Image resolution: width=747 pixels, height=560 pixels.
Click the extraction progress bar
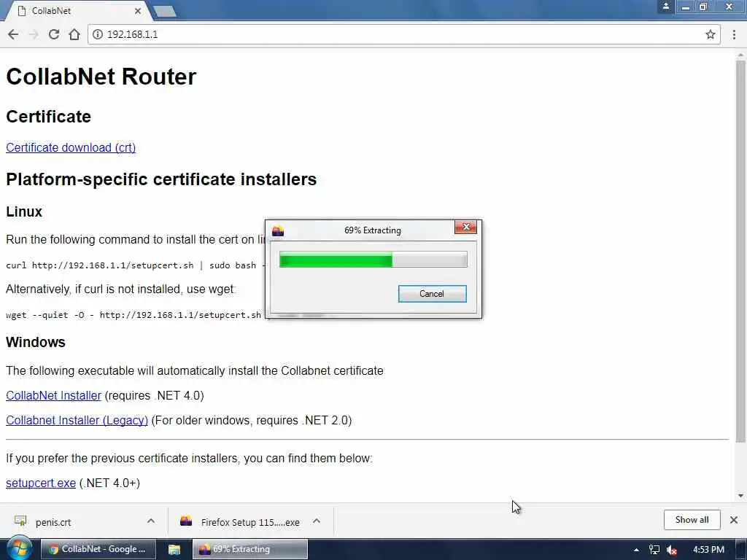click(373, 260)
